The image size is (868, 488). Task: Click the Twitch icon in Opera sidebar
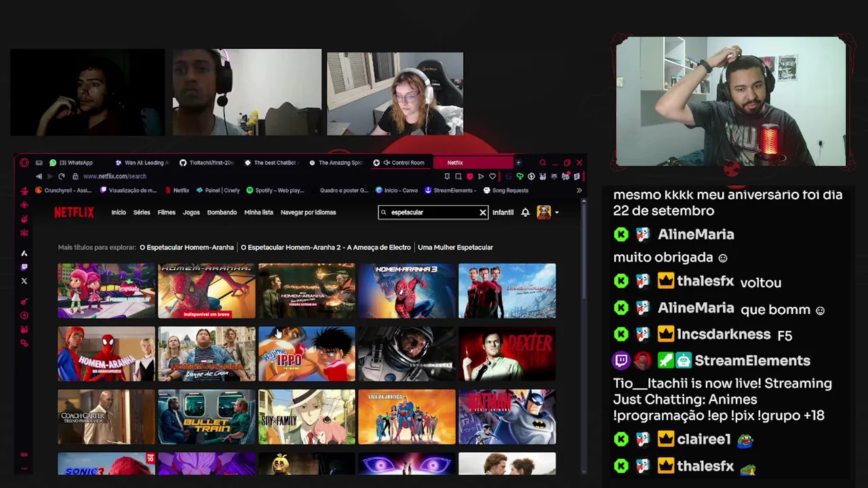tap(24, 267)
